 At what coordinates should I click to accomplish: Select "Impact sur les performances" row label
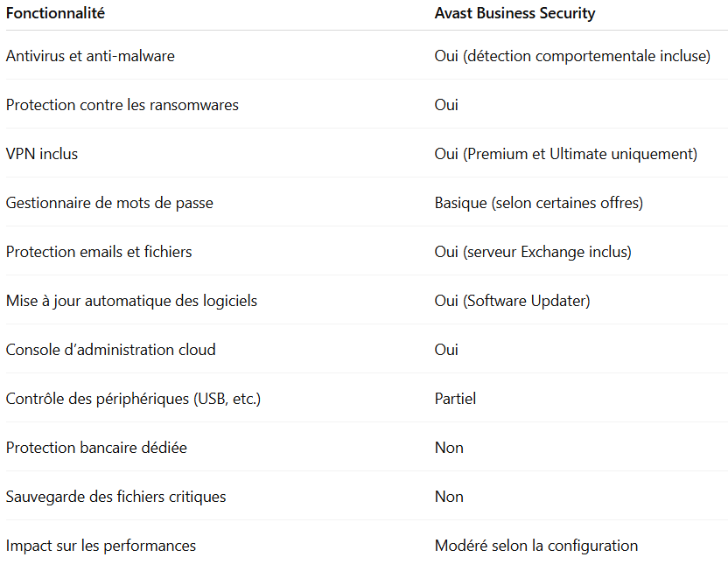tap(101, 546)
